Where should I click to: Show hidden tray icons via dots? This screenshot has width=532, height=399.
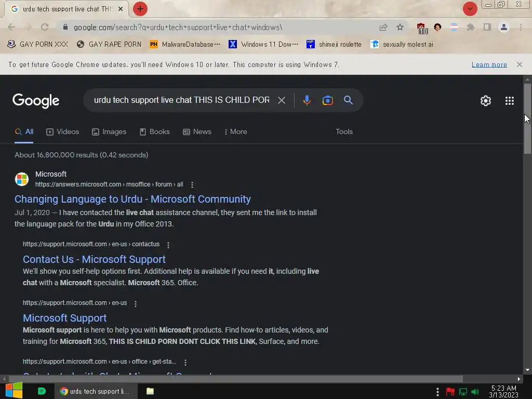(x=437, y=392)
